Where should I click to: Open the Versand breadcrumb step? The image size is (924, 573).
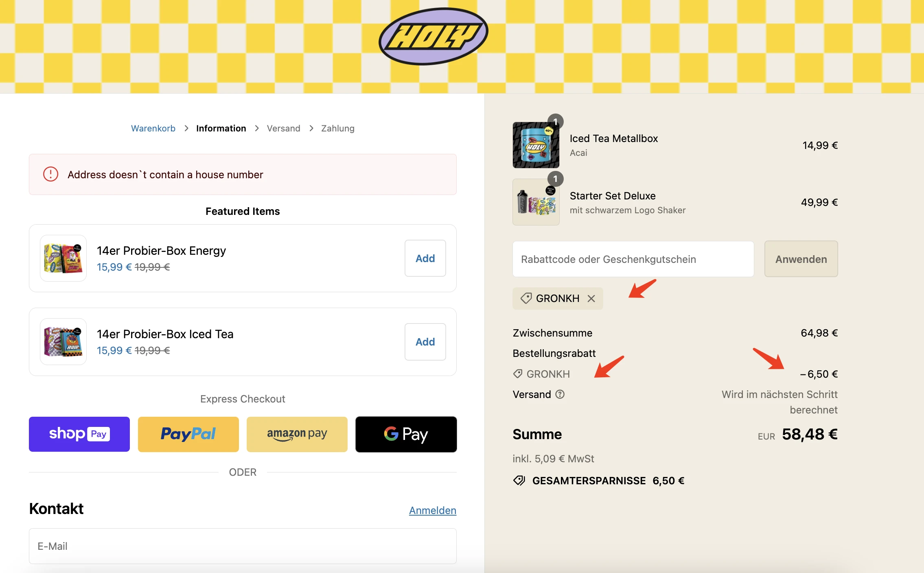(284, 128)
